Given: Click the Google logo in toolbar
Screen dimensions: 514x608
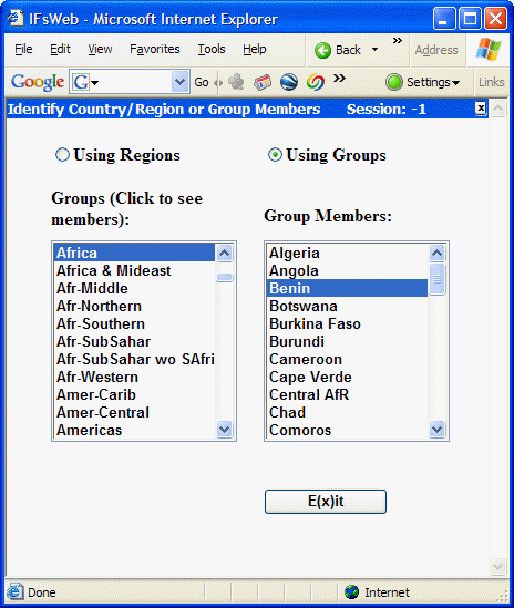Looking at the screenshot, I should (x=37, y=81).
